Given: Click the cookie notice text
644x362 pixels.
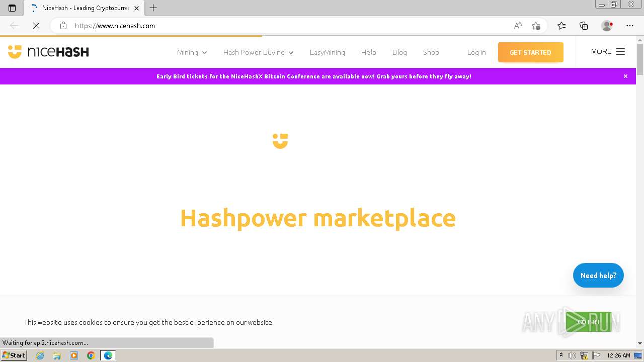Looking at the screenshot, I should pos(149,322).
